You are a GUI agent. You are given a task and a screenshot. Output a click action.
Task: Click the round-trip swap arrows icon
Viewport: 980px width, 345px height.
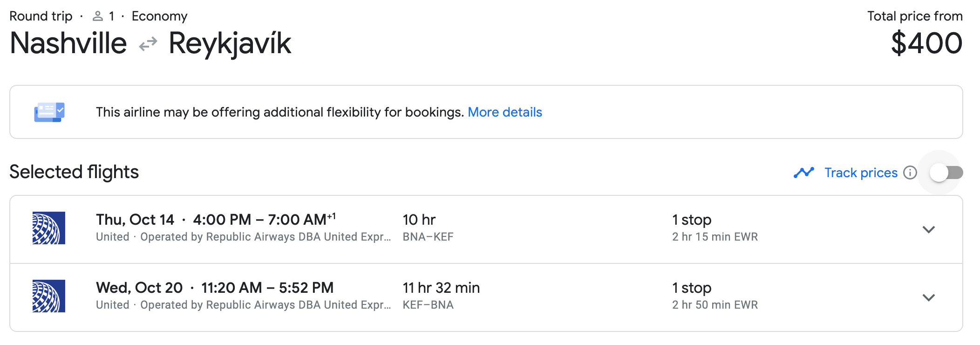tap(148, 44)
